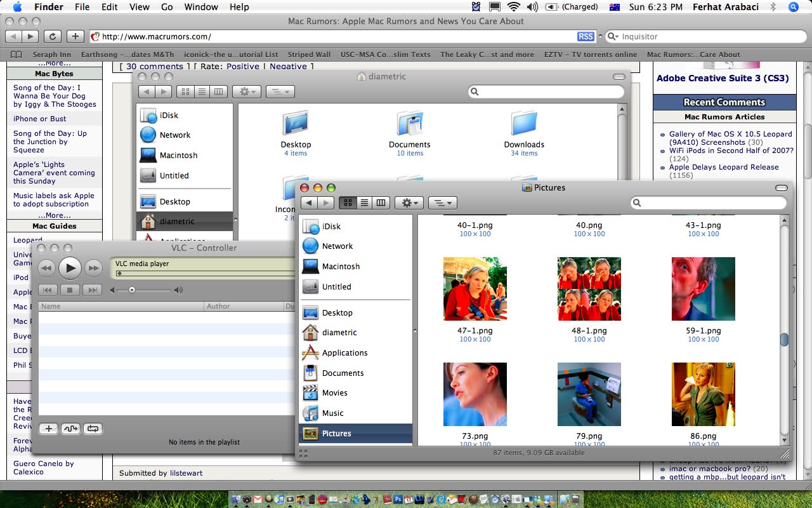Click the RSS button in Safari address bar
The height and width of the screenshot is (508, 812).
click(x=586, y=36)
